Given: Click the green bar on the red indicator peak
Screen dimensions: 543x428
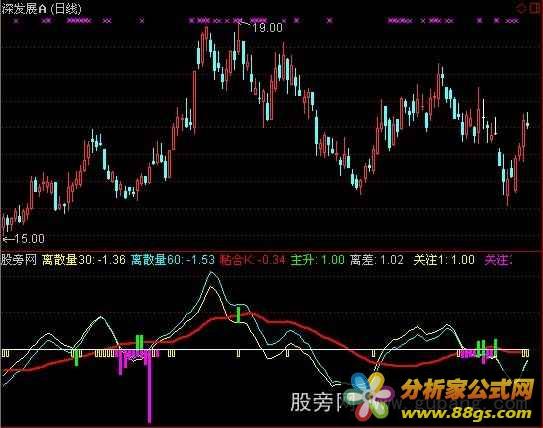Looking at the screenshot, I should click(x=238, y=315).
